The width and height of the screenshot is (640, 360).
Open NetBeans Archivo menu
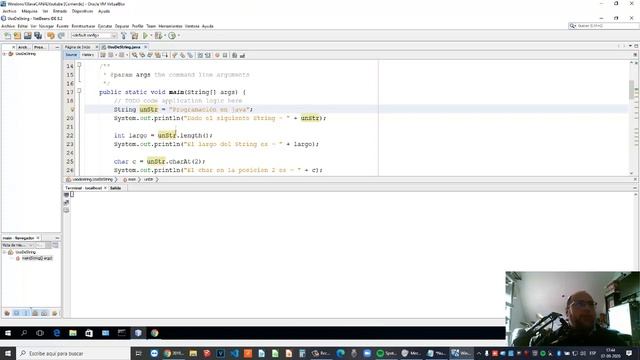tap(8, 26)
